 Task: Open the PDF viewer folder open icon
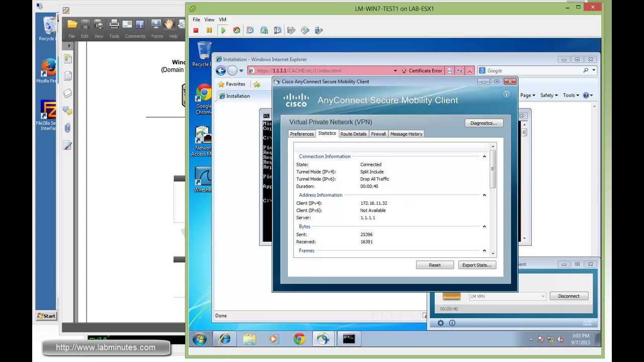[x=72, y=24]
